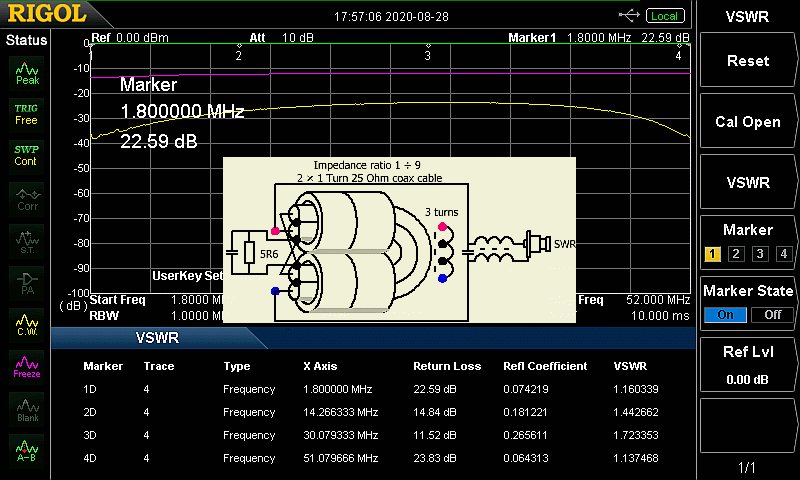Click the Local mode indicator
Image resolution: width=800 pixels, height=480 pixels.
663,16
